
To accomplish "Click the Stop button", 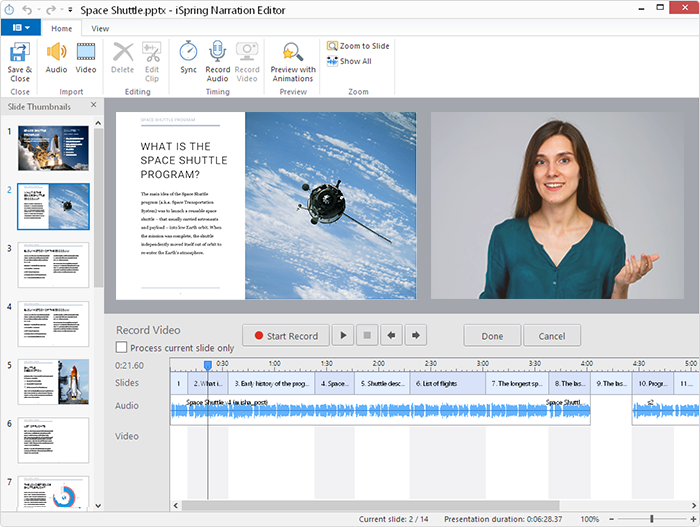I will tap(367, 335).
